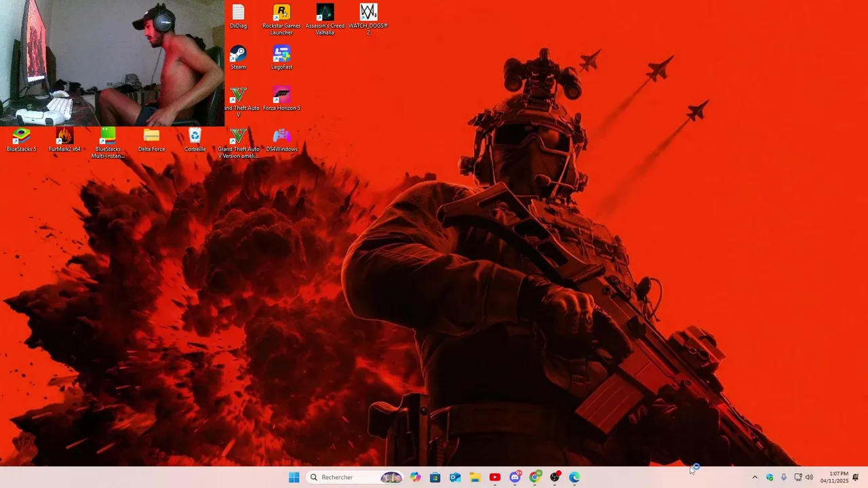
Task: Select BlueStacks Multi-Instance shortcut
Action: 108,143
